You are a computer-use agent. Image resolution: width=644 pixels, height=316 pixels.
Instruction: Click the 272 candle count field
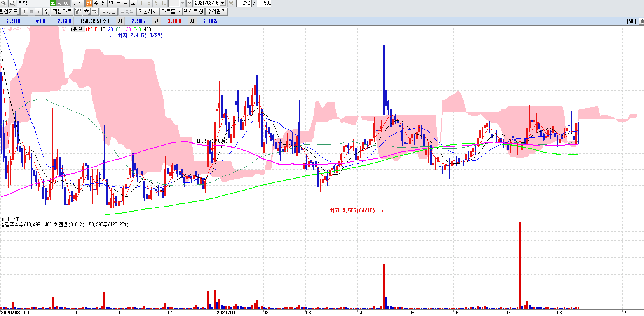pos(244,3)
